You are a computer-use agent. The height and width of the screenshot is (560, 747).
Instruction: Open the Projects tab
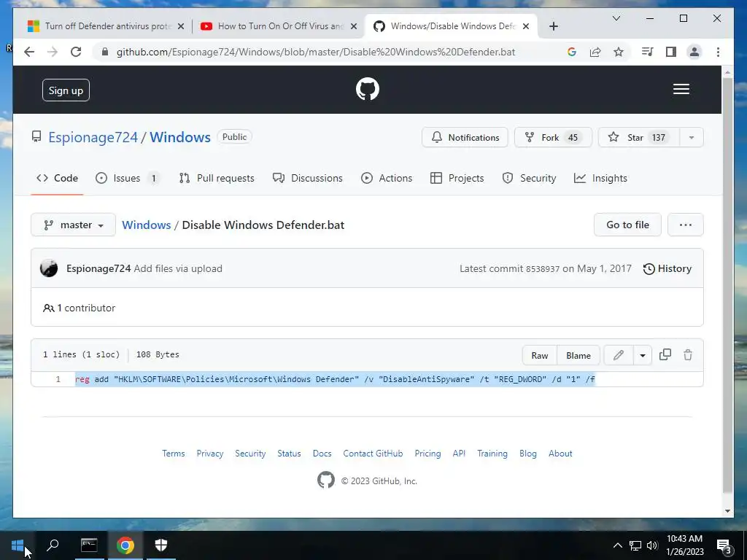click(x=457, y=178)
